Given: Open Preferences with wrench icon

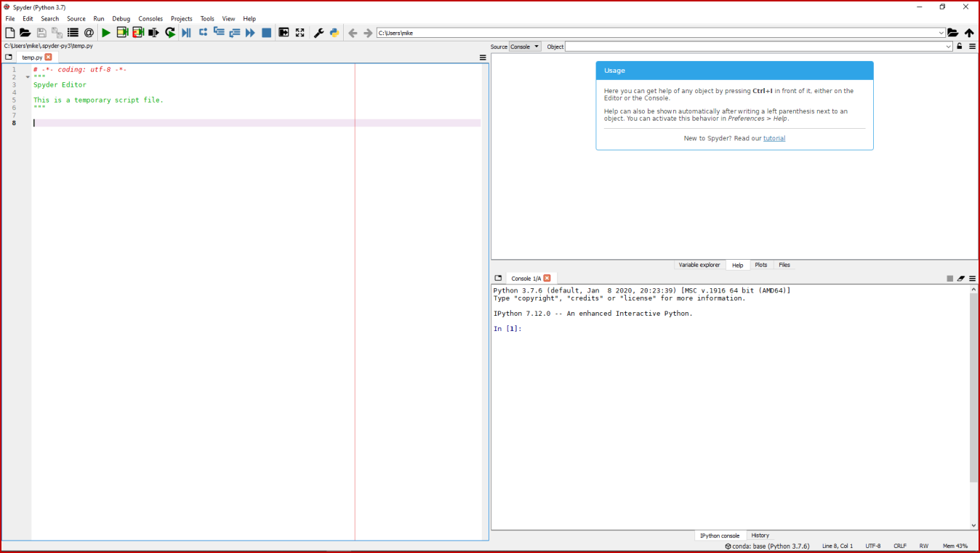Looking at the screenshot, I should click(318, 33).
